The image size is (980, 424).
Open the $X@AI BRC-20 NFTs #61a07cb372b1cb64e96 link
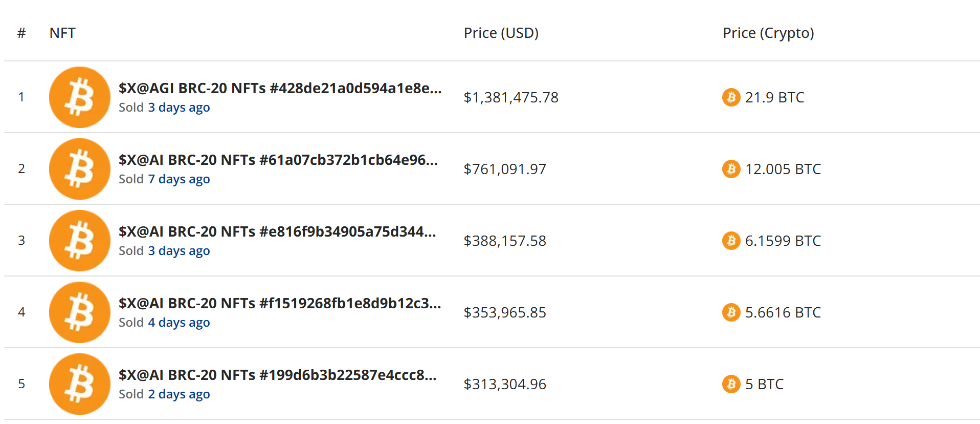(278, 160)
